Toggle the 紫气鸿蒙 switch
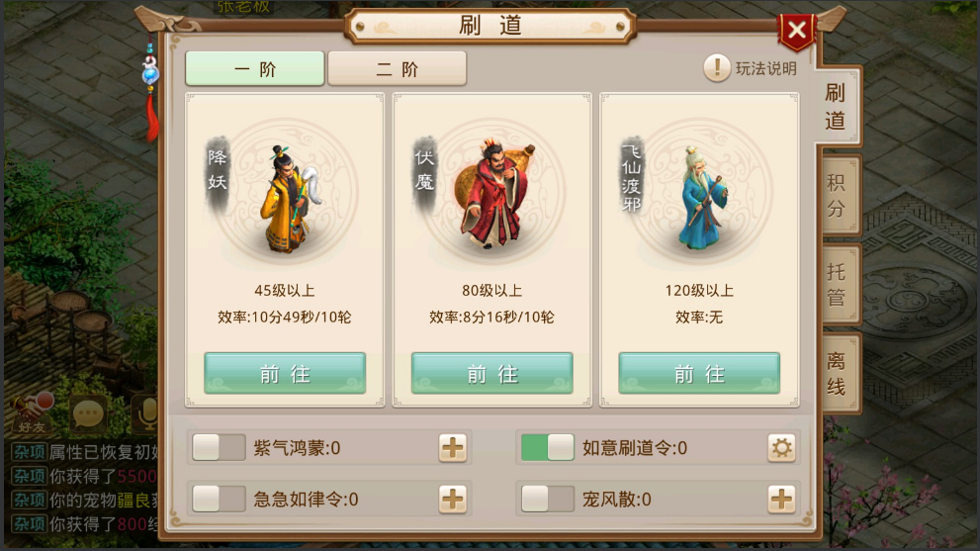This screenshot has width=980, height=551. pyautogui.click(x=219, y=448)
